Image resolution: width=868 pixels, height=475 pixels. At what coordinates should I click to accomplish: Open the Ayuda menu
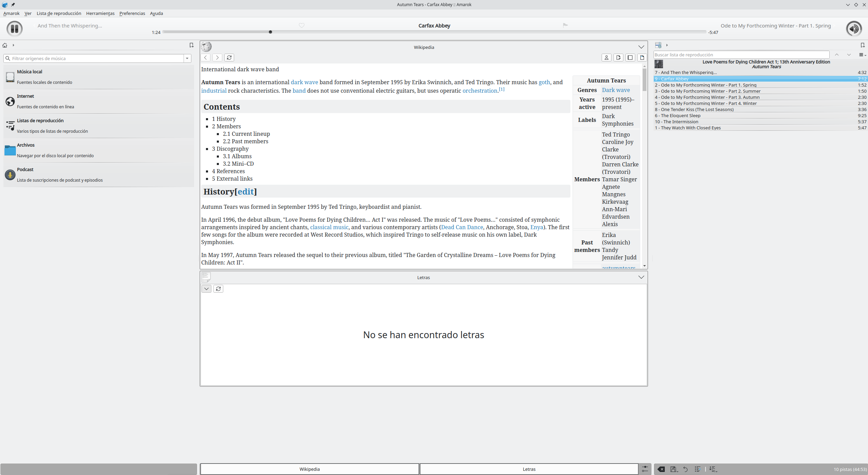point(156,13)
